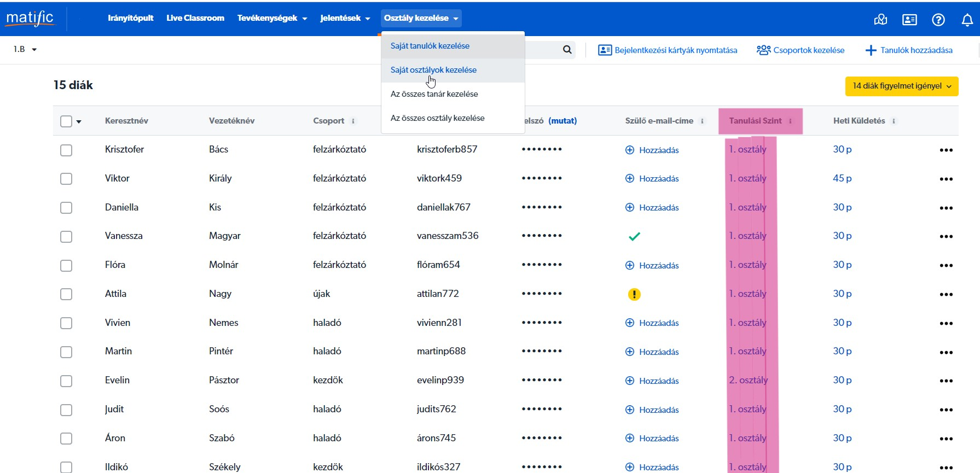
Task: Click Hozzáadás for Krisztofer's parent email
Action: [652, 150]
